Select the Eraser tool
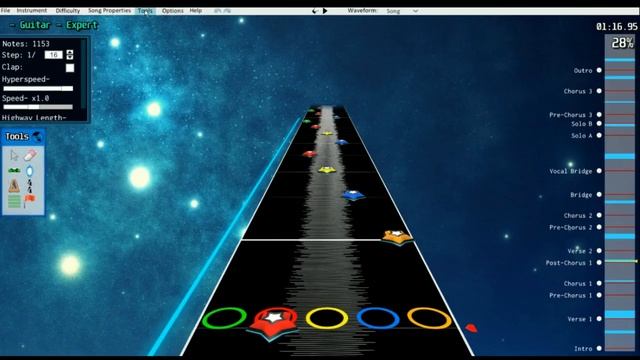 point(30,155)
